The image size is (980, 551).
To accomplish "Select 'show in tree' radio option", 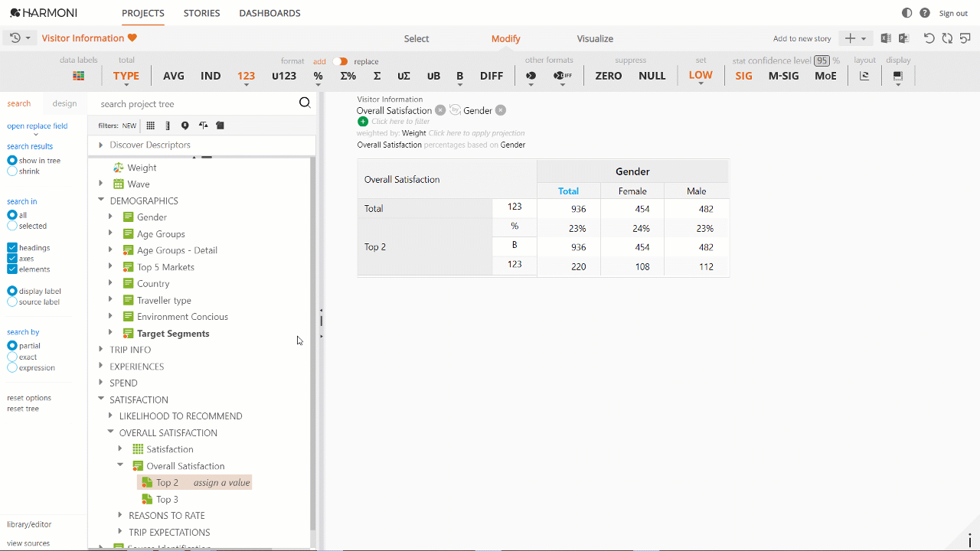I will point(12,161).
